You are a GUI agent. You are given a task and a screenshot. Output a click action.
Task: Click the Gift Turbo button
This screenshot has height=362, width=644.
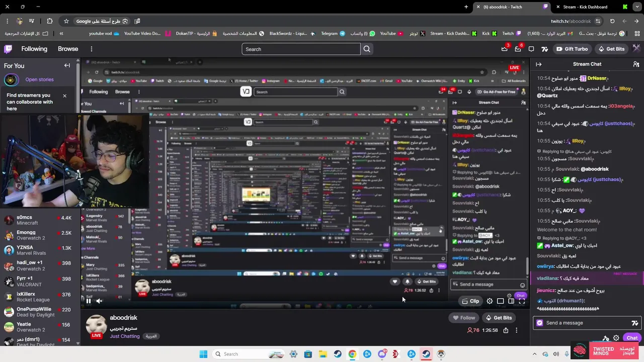tap(572, 49)
